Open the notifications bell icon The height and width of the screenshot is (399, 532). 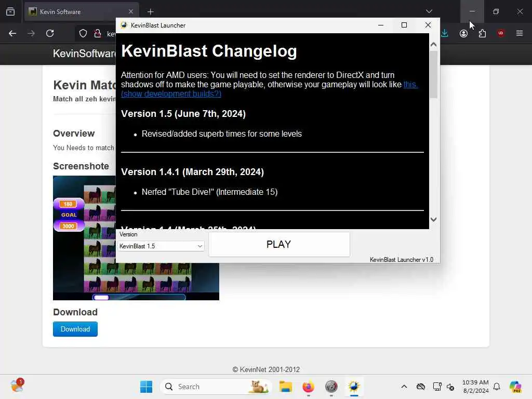(x=497, y=387)
